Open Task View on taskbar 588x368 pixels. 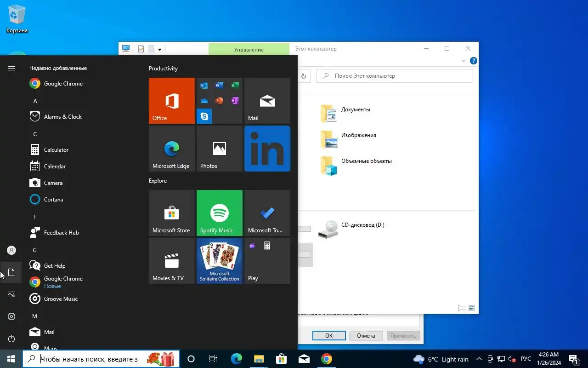tap(213, 359)
